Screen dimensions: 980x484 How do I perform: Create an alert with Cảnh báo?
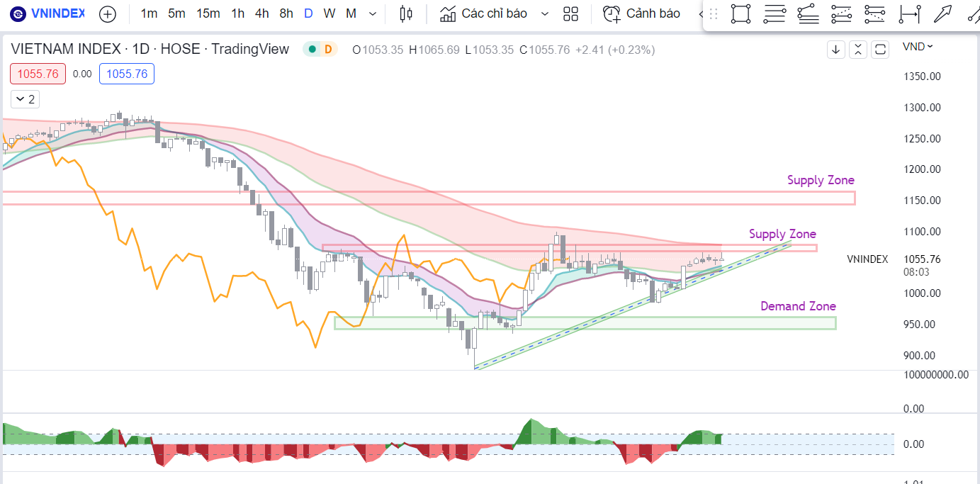click(641, 13)
